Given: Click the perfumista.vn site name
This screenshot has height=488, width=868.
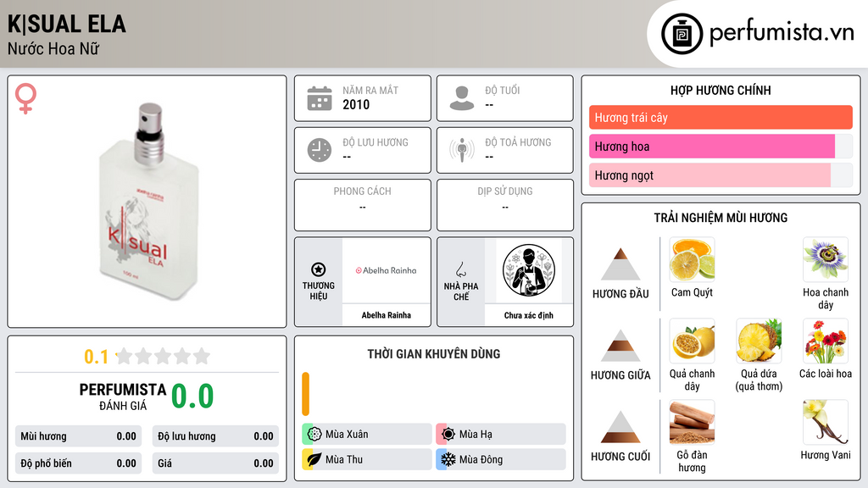Looking at the screenshot, I should (782, 32).
